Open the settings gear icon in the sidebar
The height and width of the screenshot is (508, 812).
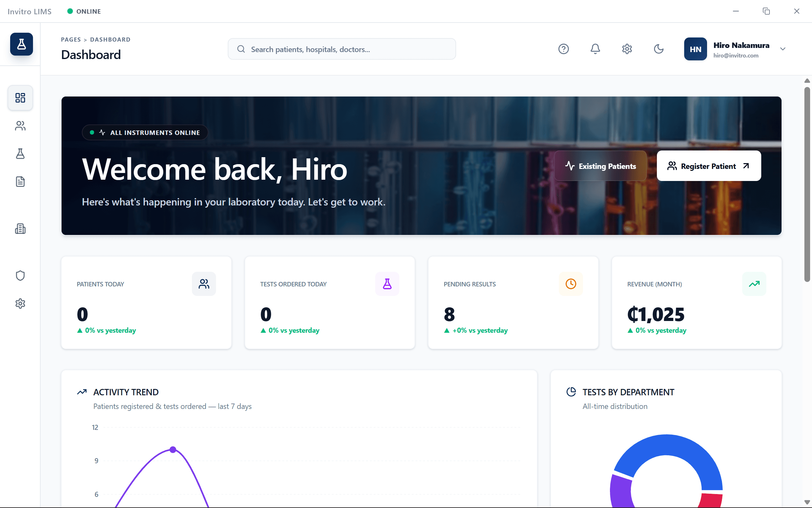point(20,304)
